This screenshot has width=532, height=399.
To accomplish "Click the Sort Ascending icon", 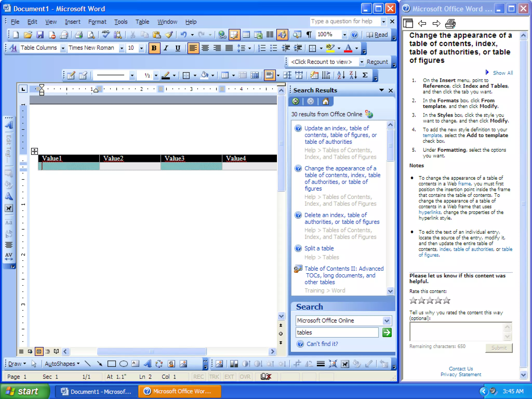I will (x=341, y=75).
